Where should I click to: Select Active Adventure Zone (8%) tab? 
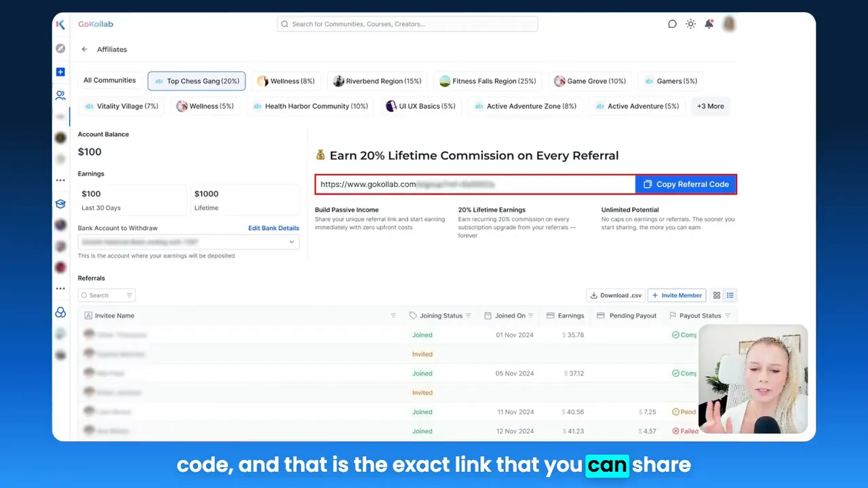tap(525, 106)
